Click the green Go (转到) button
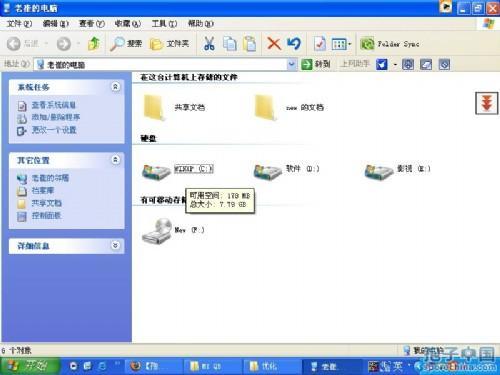The height and width of the screenshot is (375, 500). [x=315, y=64]
